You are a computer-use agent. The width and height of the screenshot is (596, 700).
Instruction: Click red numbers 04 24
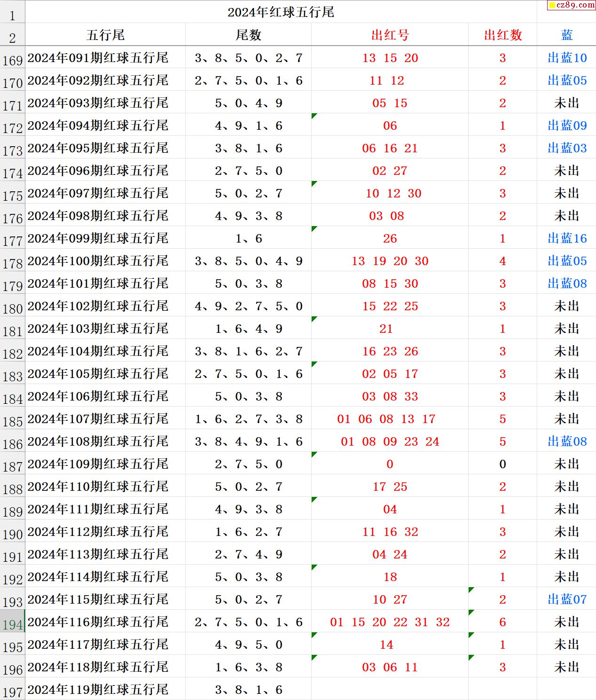point(390,554)
